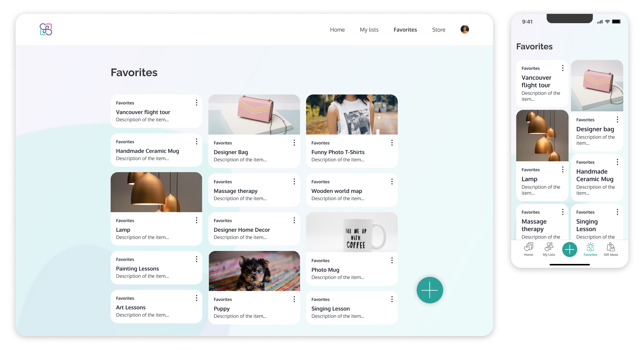Open three-dot menu on Photo Mug card

coord(392,261)
